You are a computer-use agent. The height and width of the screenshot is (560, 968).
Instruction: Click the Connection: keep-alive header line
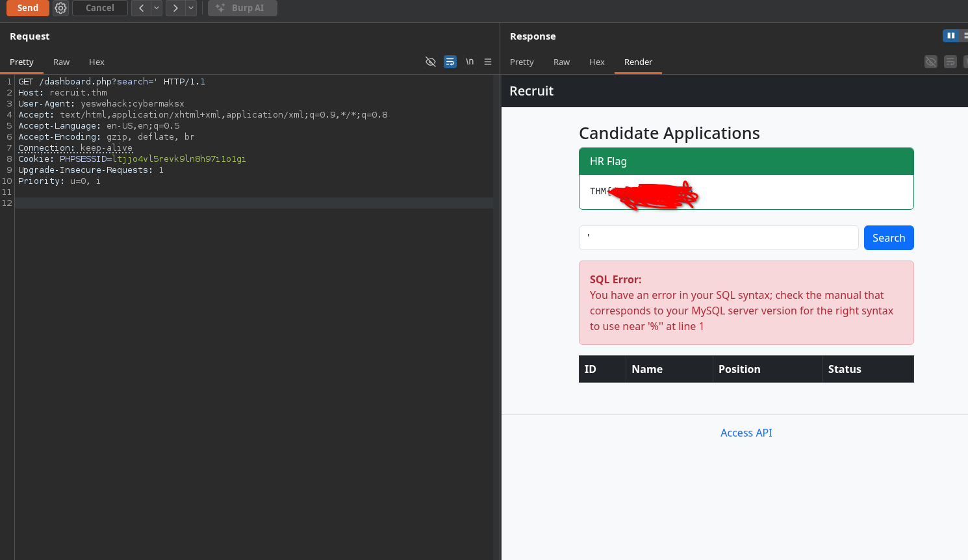[x=75, y=148]
